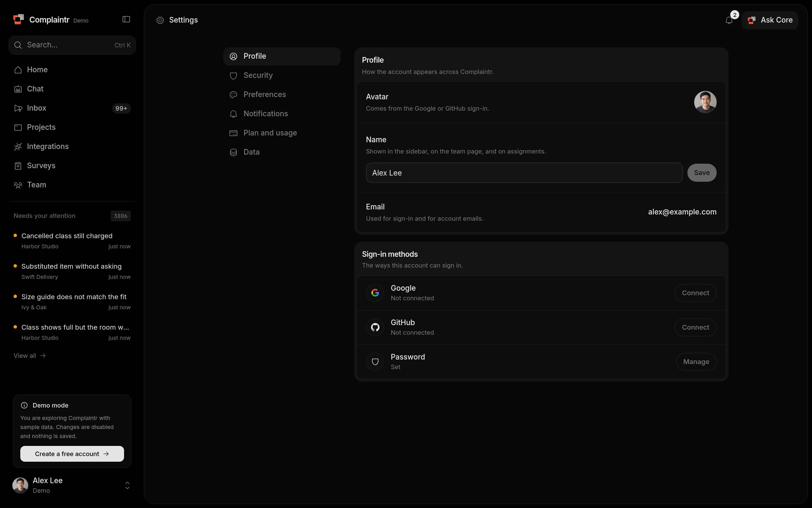Connect the Google sign-in method
This screenshot has width=812, height=508.
pos(695,293)
